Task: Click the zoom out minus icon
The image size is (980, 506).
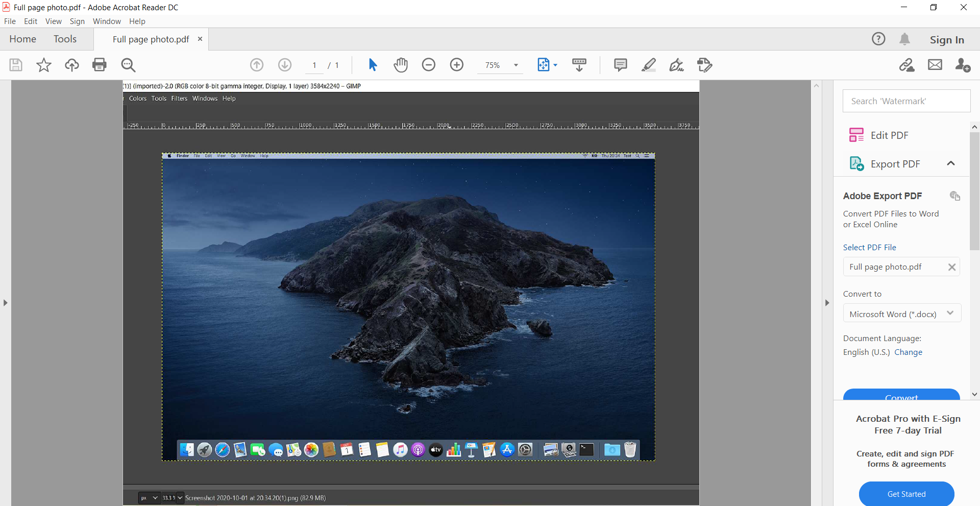Action: pos(429,65)
